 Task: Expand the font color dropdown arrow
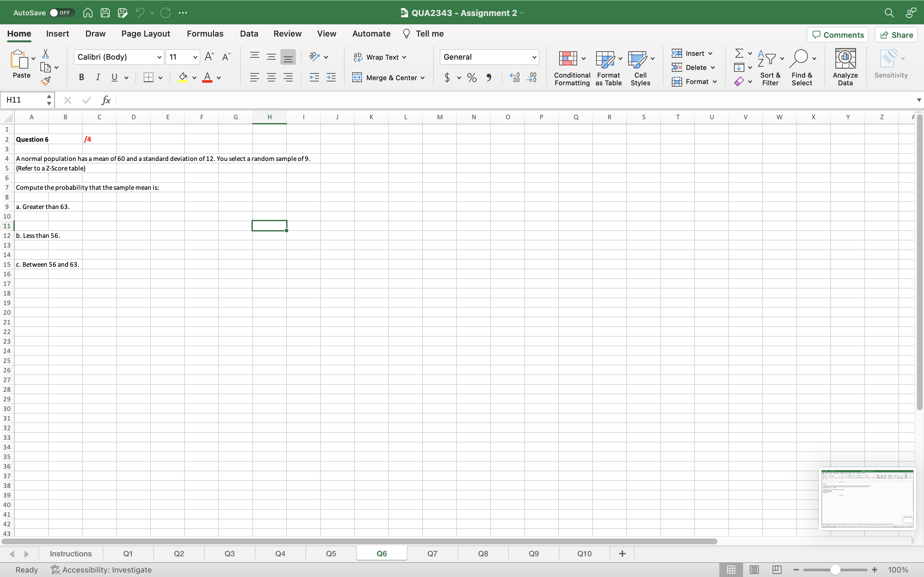(x=219, y=78)
